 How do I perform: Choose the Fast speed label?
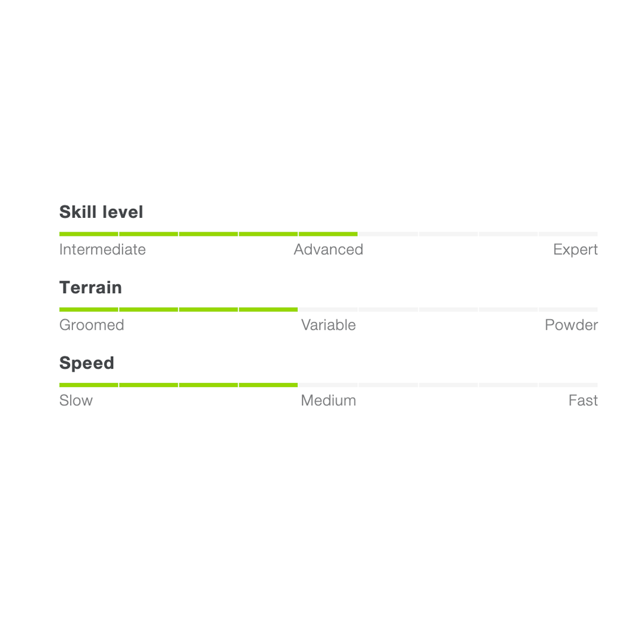[583, 400]
